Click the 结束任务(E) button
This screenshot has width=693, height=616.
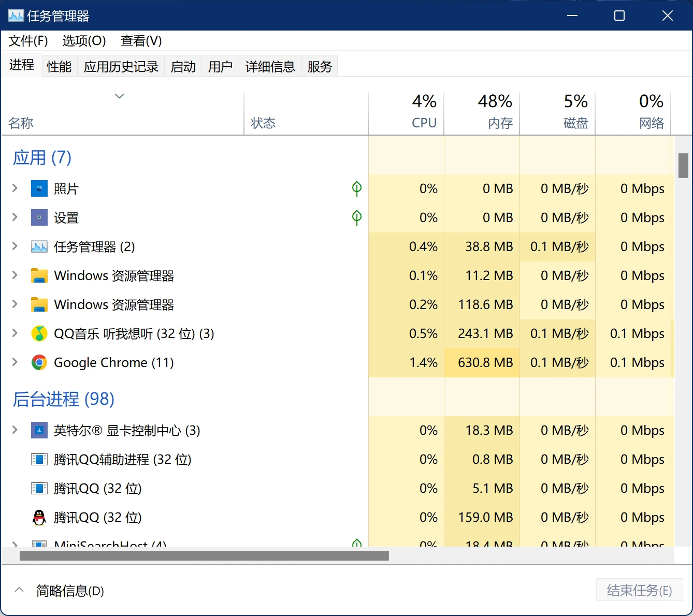[x=640, y=591]
